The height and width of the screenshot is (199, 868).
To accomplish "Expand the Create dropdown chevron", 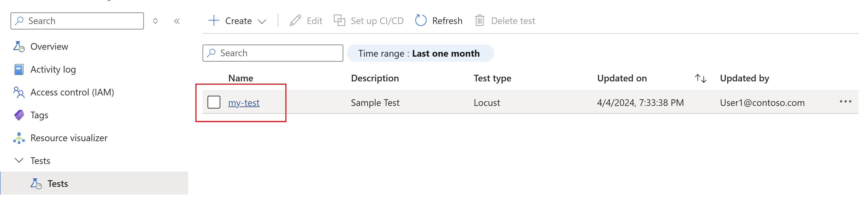I will 262,22.
